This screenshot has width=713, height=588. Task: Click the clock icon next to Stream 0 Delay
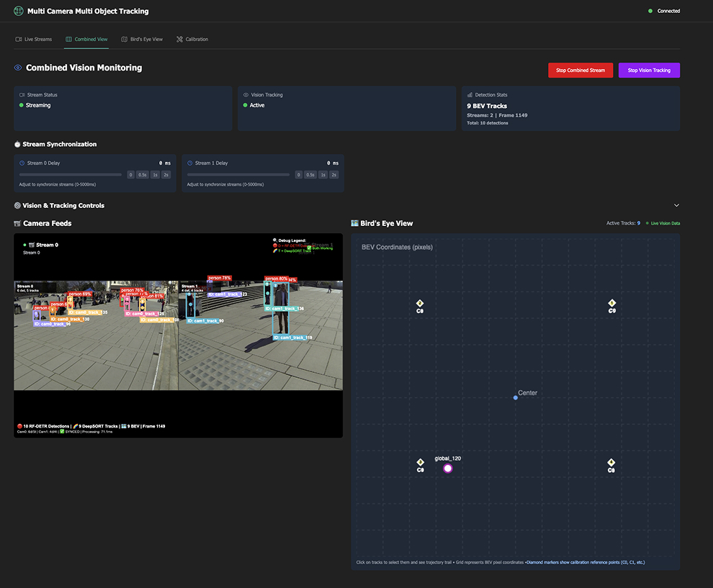pos(22,163)
